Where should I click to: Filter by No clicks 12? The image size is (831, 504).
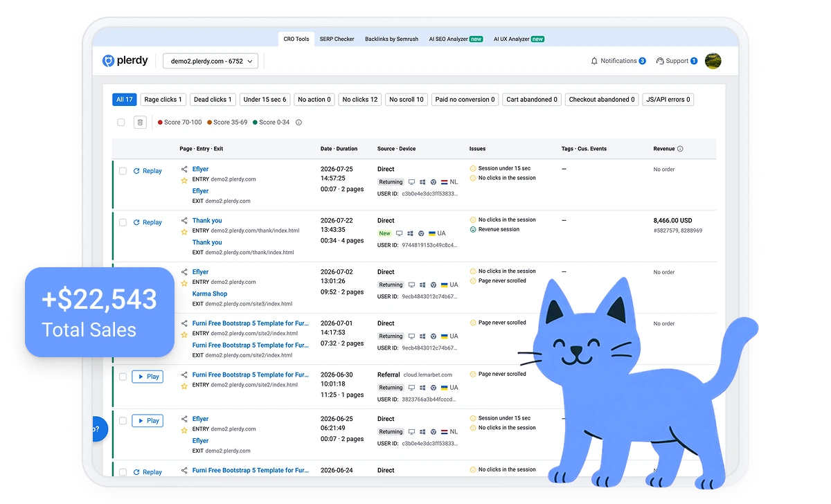click(x=360, y=100)
